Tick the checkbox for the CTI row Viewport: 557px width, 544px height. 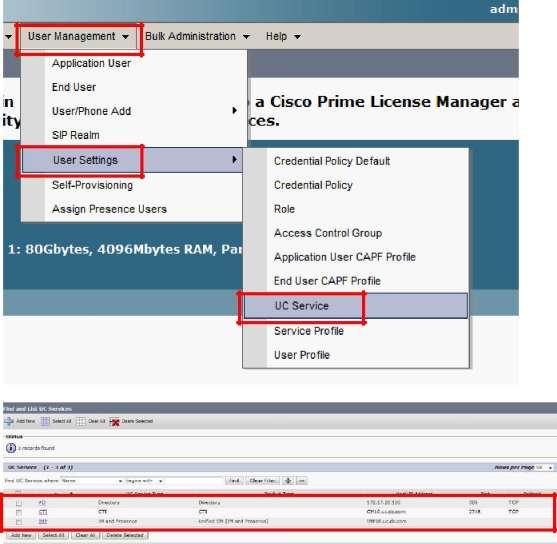pyautogui.click(x=19, y=512)
